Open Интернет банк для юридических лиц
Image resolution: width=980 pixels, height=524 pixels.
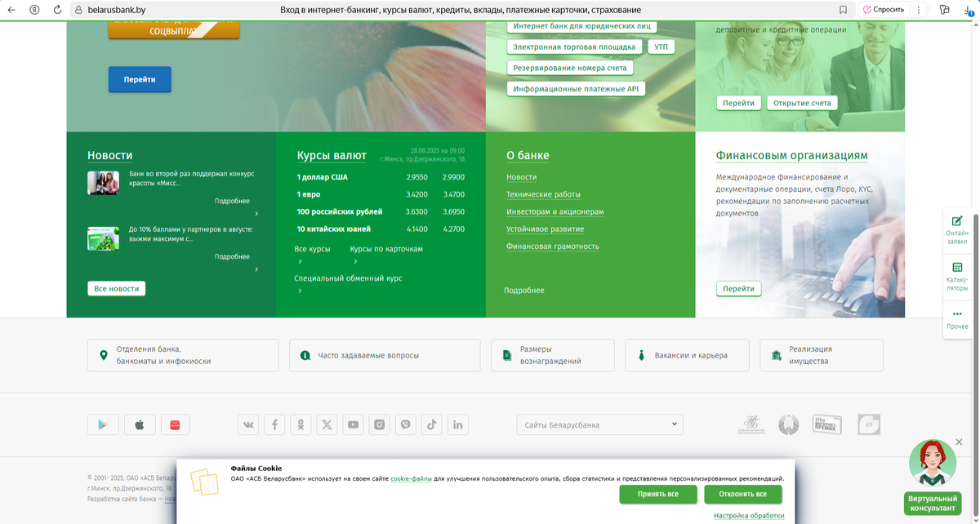581,26
